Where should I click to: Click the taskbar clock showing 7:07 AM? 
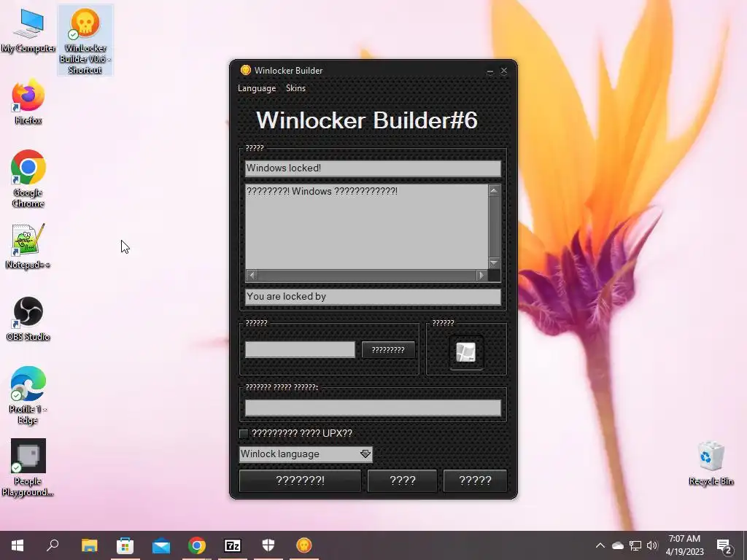click(684, 545)
